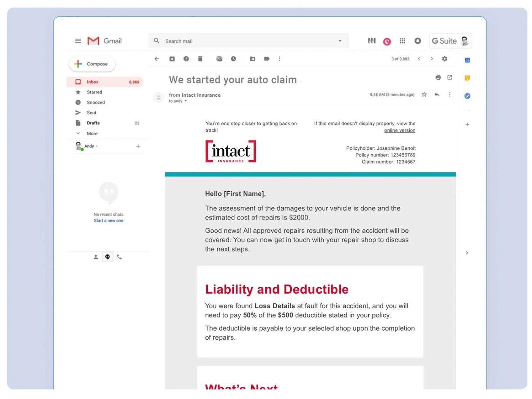Screen dimensions: 532x399
Task: Open Andy chat status dropdown
Action: [97, 146]
